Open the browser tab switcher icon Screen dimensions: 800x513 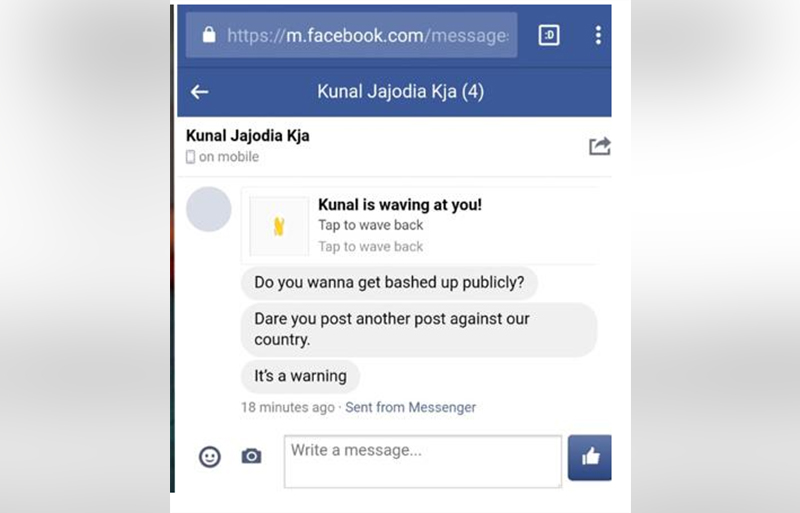pos(549,35)
